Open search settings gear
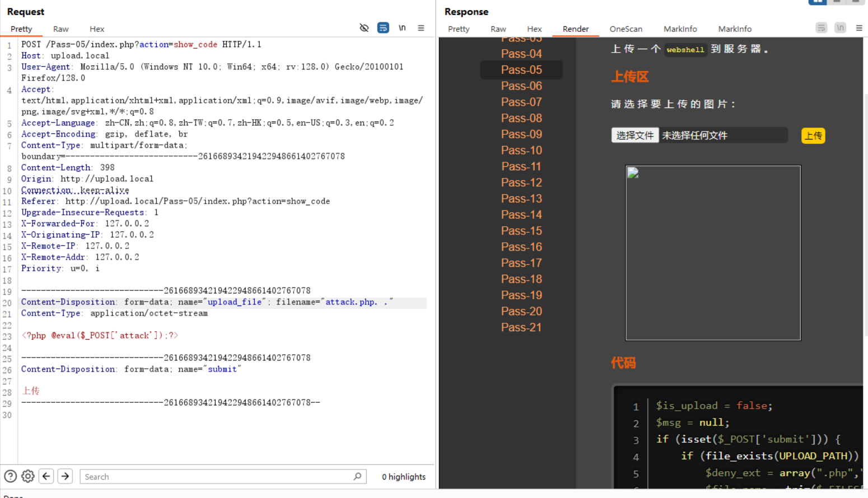868x498 pixels. pyautogui.click(x=28, y=476)
